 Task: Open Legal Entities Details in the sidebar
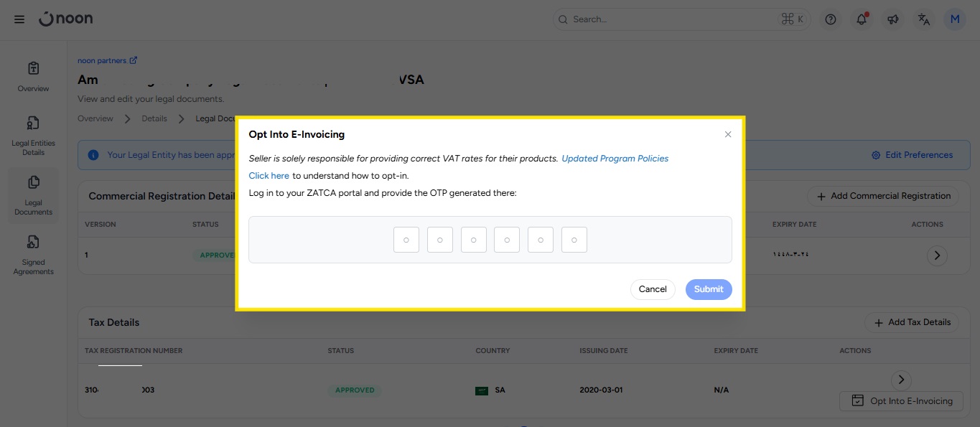pos(33,136)
